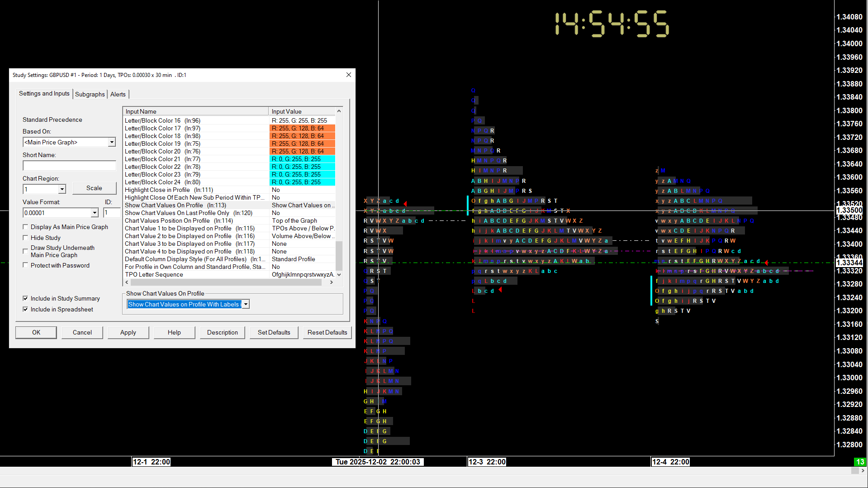
Task: Click the input list's horizontal scroll-right arrow
Action: coord(332,282)
